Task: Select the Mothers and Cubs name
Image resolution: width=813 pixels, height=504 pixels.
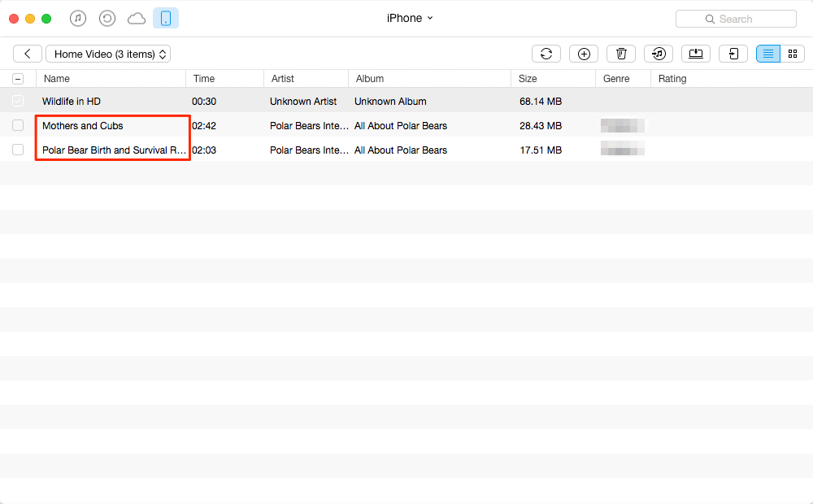Action: point(82,126)
